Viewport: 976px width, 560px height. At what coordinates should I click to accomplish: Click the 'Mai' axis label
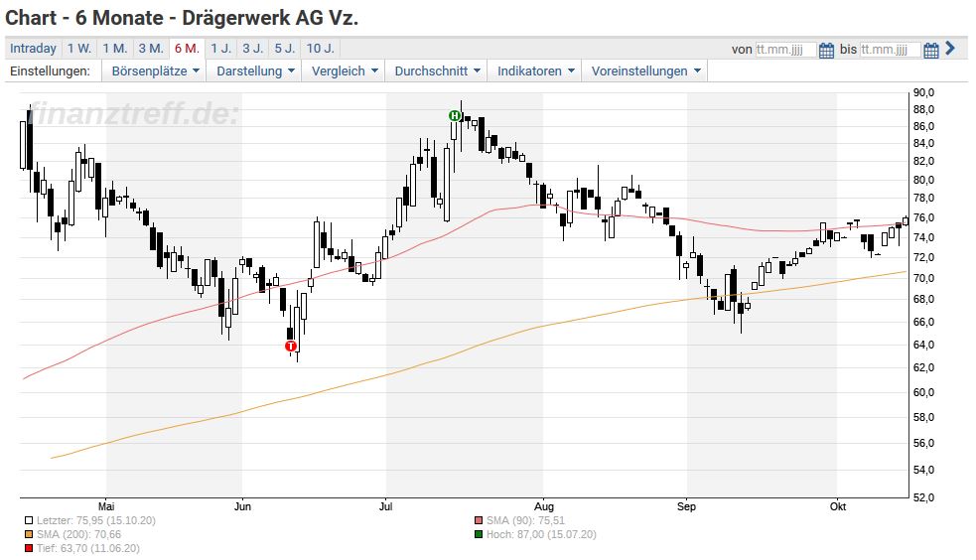tap(106, 506)
